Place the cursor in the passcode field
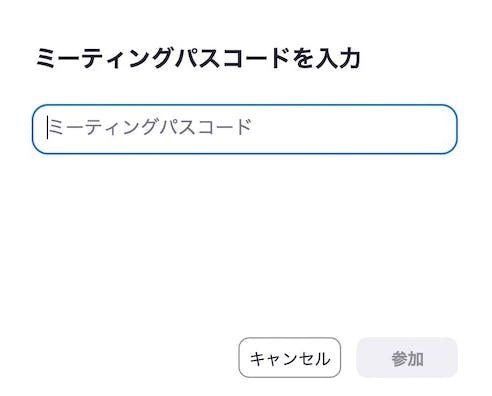 tap(245, 129)
